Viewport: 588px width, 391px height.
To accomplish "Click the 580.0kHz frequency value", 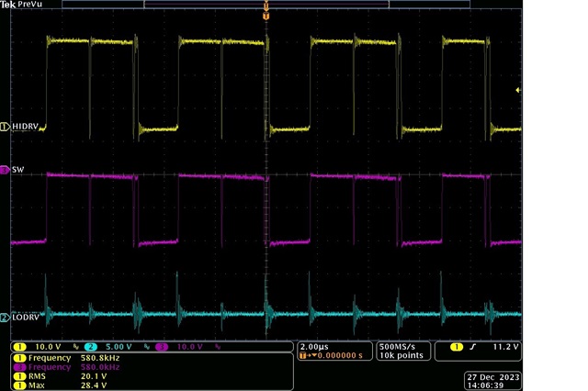I will coord(100,367).
